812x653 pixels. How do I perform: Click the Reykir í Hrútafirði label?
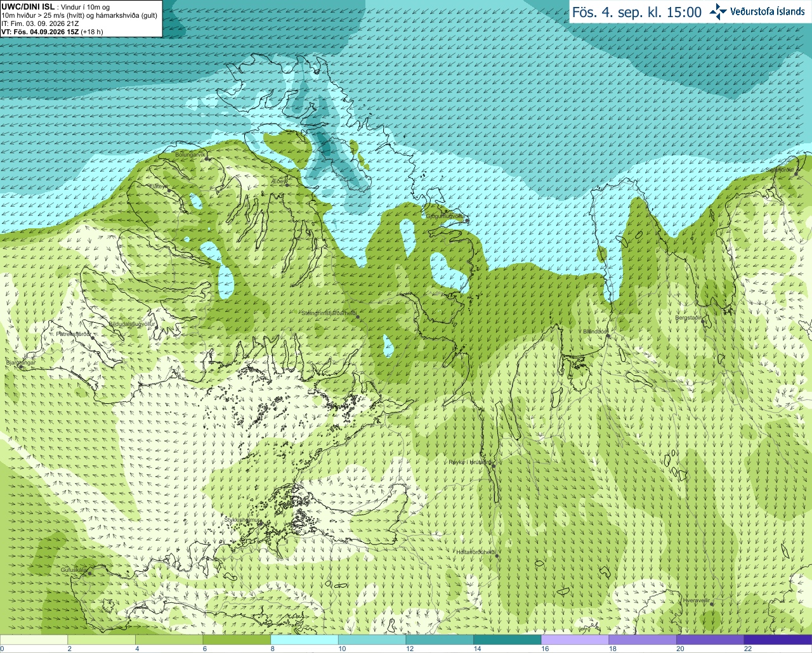[469, 462]
